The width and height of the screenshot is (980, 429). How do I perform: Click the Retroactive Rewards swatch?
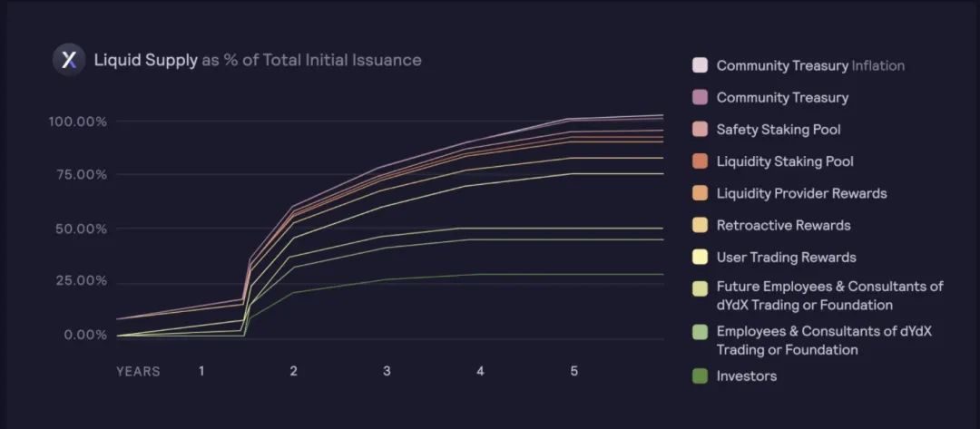pyautogui.click(x=700, y=226)
